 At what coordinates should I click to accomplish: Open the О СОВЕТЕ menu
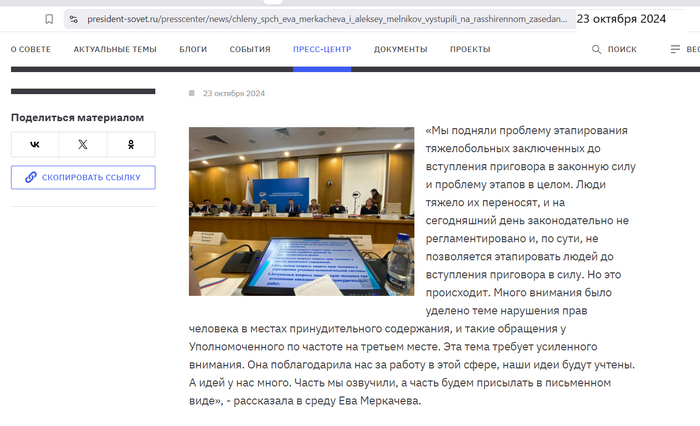31,49
